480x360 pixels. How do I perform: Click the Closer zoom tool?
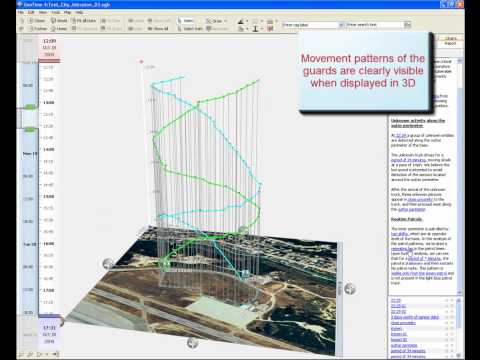(37, 21)
